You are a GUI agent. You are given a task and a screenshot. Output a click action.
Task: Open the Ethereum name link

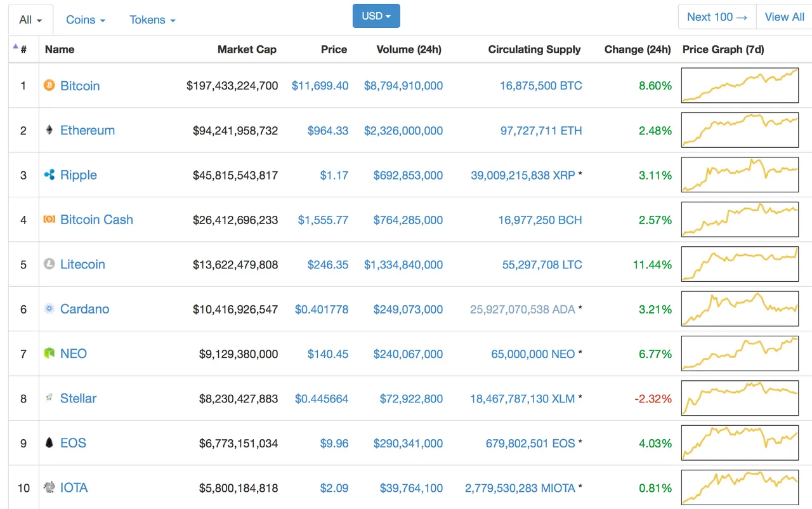[x=88, y=130]
